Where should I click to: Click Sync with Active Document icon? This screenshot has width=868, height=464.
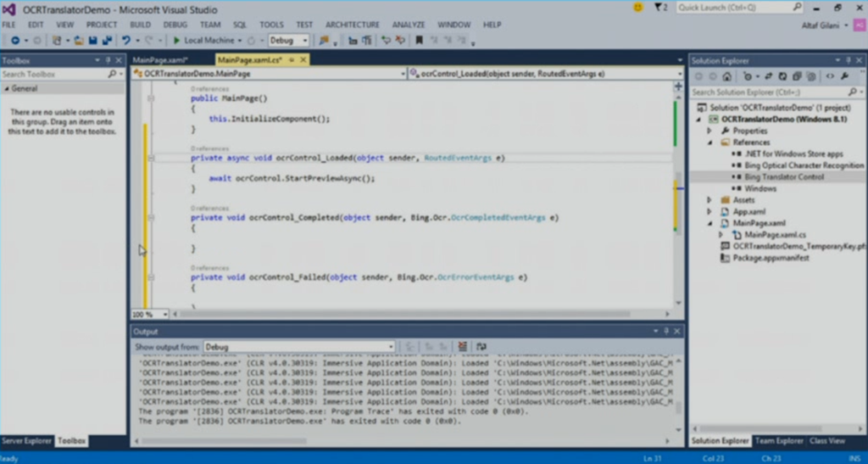[x=768, y=76]
